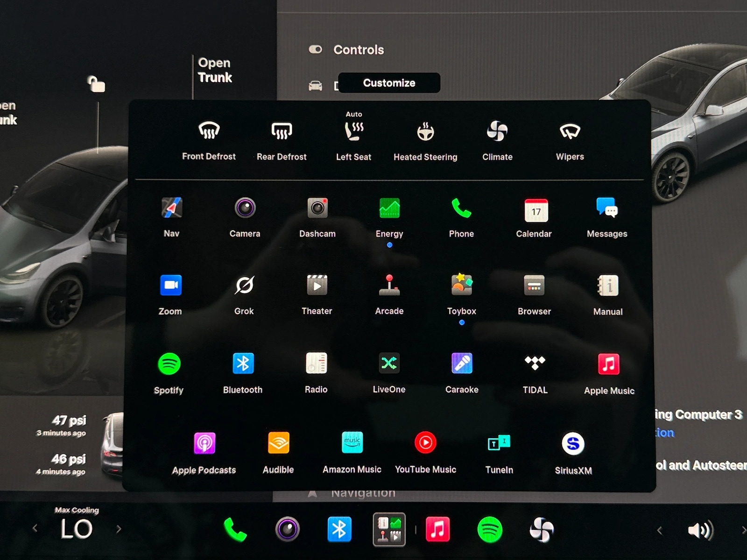Open the Apple Podcasts app
The height and width of the screenshot is (560, 747).
coord(204,453)
